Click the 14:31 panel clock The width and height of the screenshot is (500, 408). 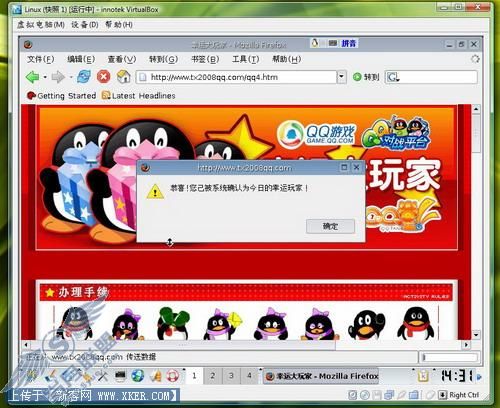(457, 376)
